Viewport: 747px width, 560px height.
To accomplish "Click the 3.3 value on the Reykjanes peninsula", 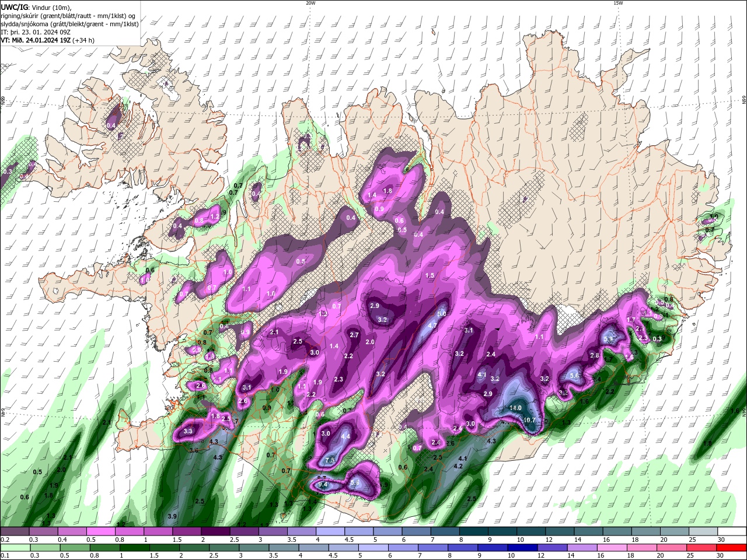I will click(x=188, y=432).
